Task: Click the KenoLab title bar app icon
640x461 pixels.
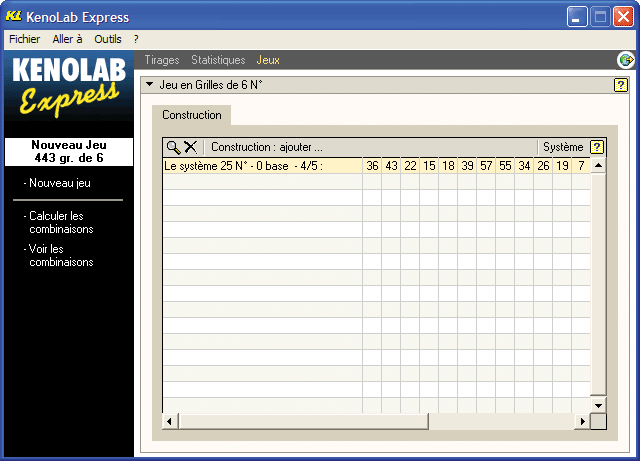Action: [14, 16]
